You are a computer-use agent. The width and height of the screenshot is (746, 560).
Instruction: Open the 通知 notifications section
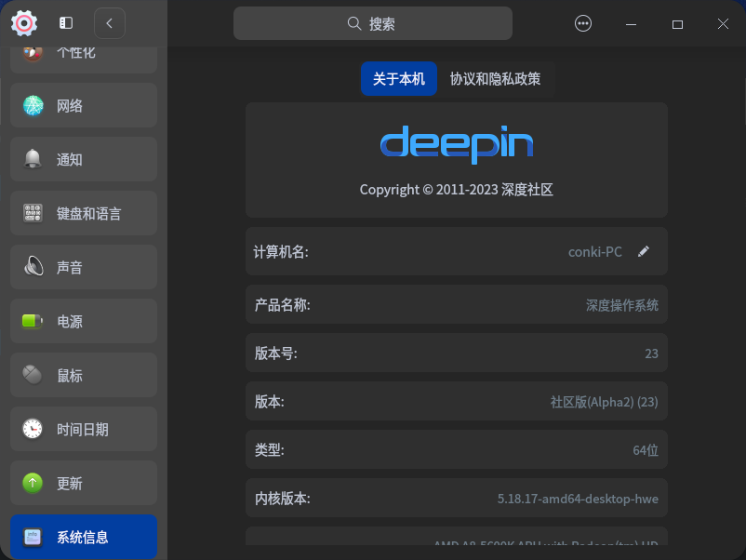coord(84,159)
